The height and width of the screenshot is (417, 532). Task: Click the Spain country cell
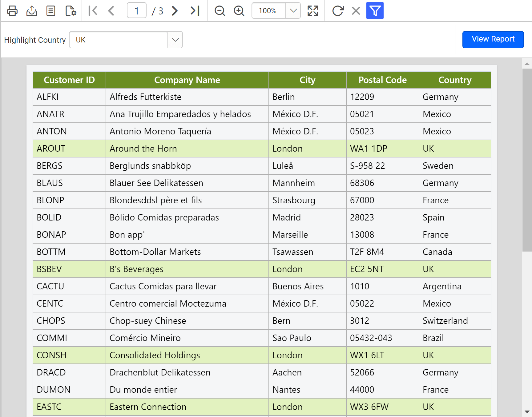[x=455, y=217]
